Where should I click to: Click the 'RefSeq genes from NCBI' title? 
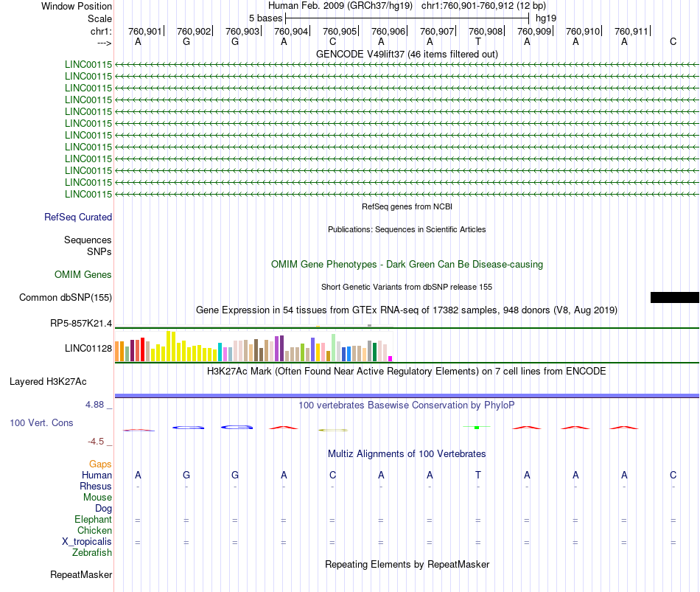coord(407,206)
